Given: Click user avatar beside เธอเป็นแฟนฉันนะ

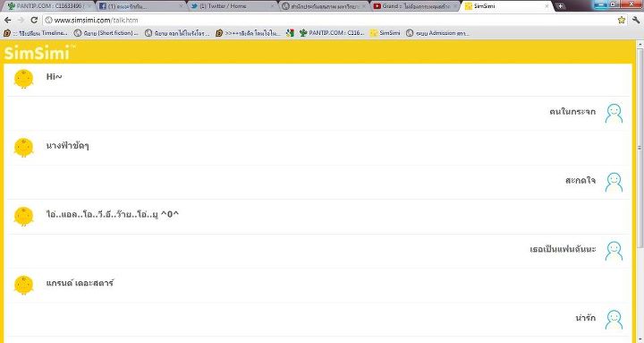Looking at the screenshot, I should tap(614, 251).
